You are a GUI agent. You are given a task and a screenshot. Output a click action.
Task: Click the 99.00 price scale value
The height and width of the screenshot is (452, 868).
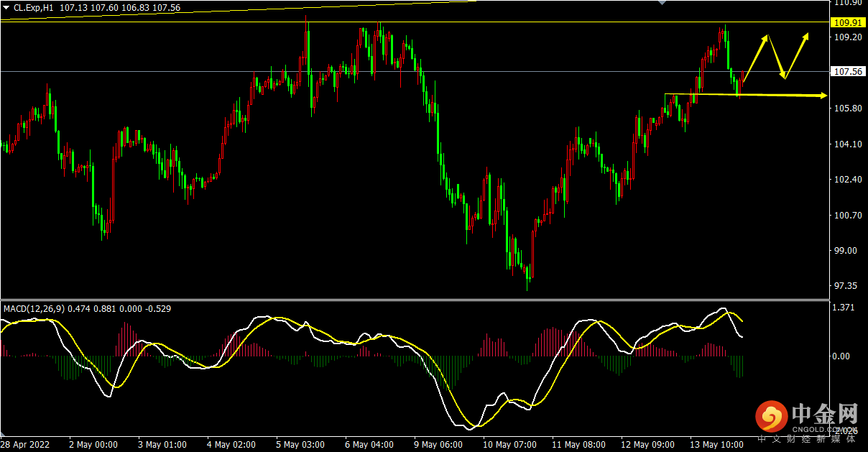846,251
